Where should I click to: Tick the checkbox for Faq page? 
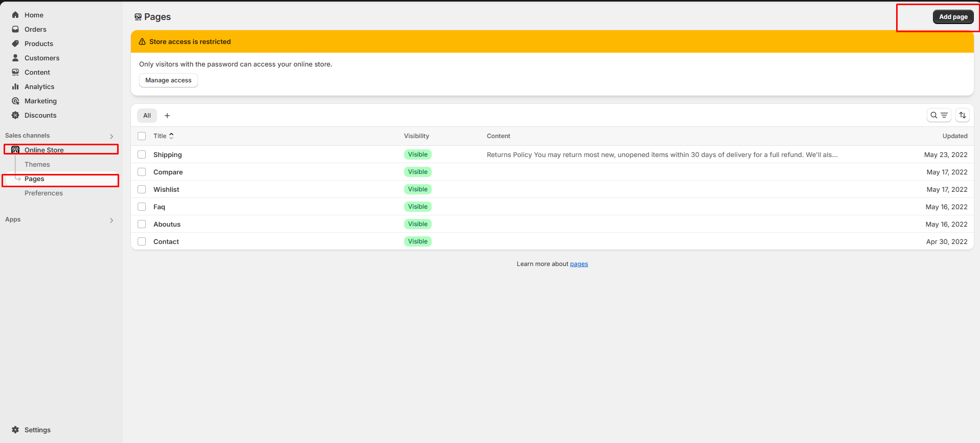pos(142,207)
